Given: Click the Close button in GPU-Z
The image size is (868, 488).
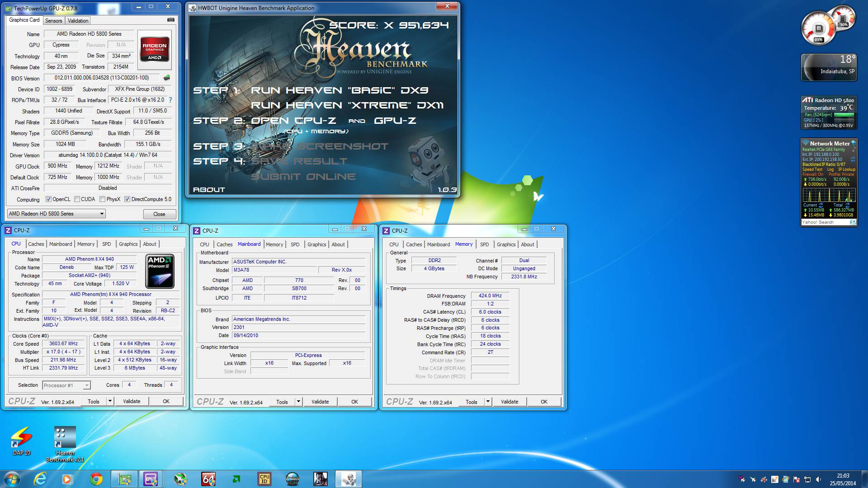Looking at the screenshot, I should coord(159,214).
